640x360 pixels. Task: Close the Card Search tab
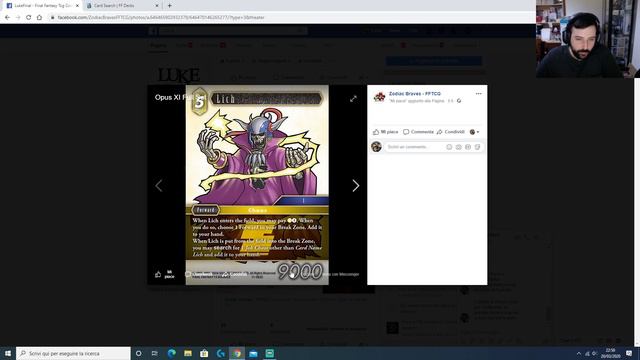pos(157,6)
